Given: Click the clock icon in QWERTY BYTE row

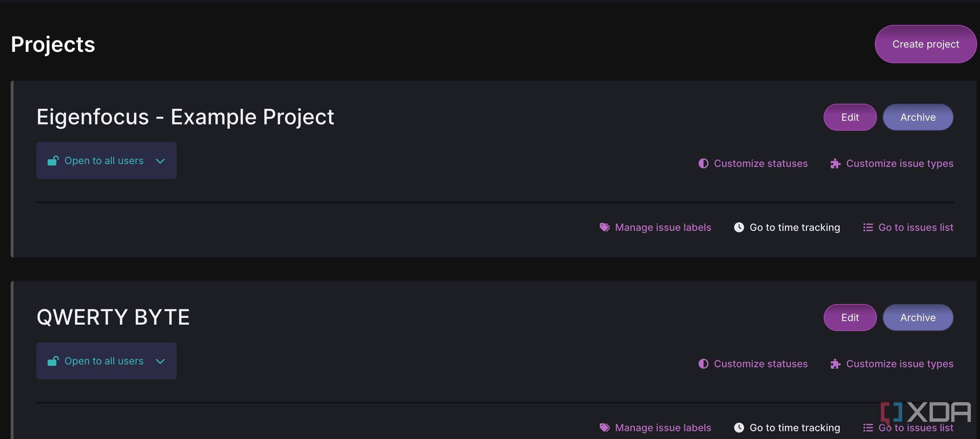Looking at the screenshot, I should tap(739, 428).
